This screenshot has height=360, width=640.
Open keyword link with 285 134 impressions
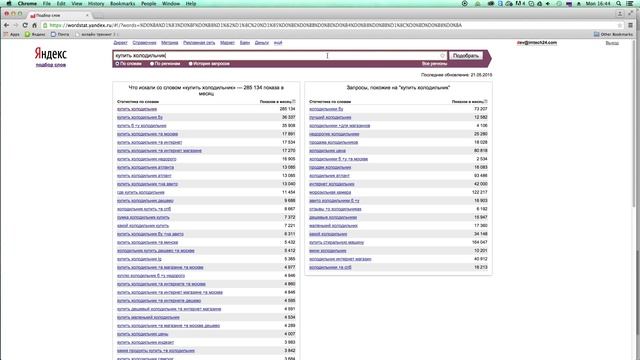tap(137, 109)
